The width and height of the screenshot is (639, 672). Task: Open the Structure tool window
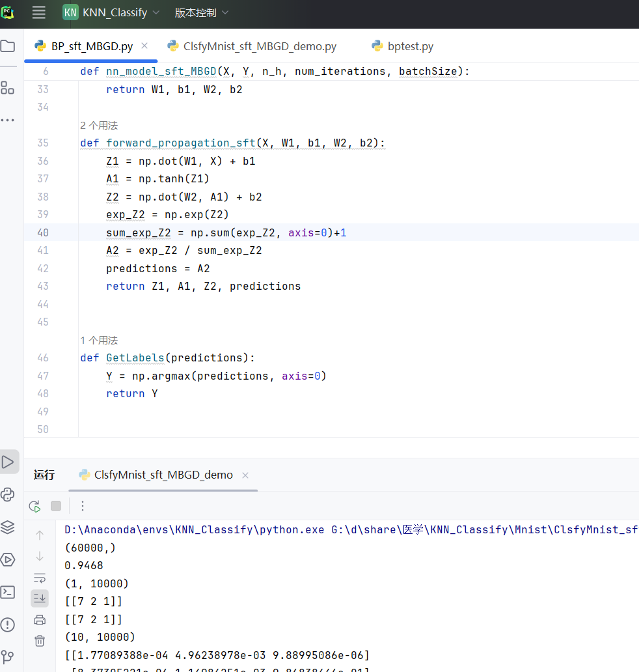[8, 88]
